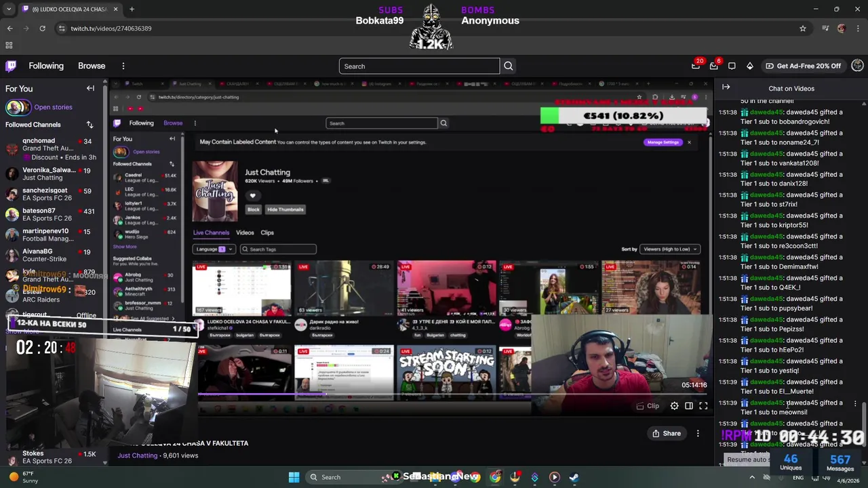Open martinpenev10 channel in sidebar
The image size is (868, 488).
click(51, 235)
